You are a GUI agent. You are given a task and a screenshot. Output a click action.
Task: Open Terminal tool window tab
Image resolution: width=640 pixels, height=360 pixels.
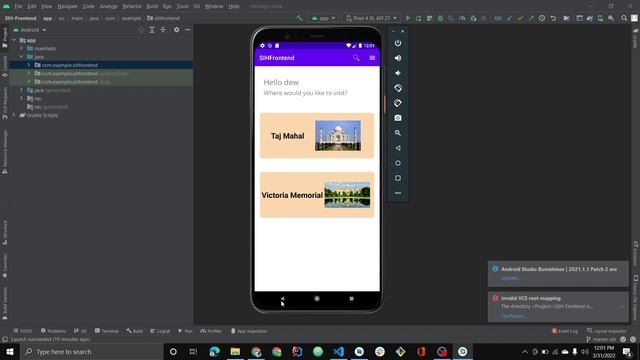point(107,331)
